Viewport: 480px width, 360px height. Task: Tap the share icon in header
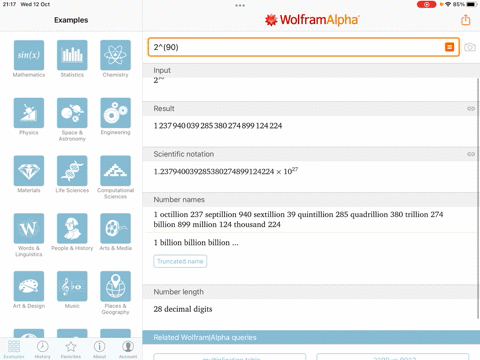pos(466,20)
